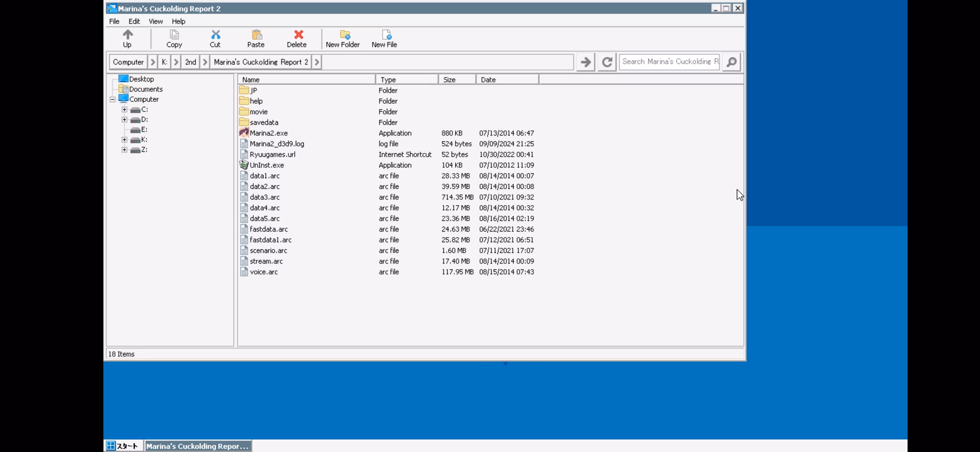
Task: Open chevron dropdown after 2nd breadcrumb
Action: (205, 62)
